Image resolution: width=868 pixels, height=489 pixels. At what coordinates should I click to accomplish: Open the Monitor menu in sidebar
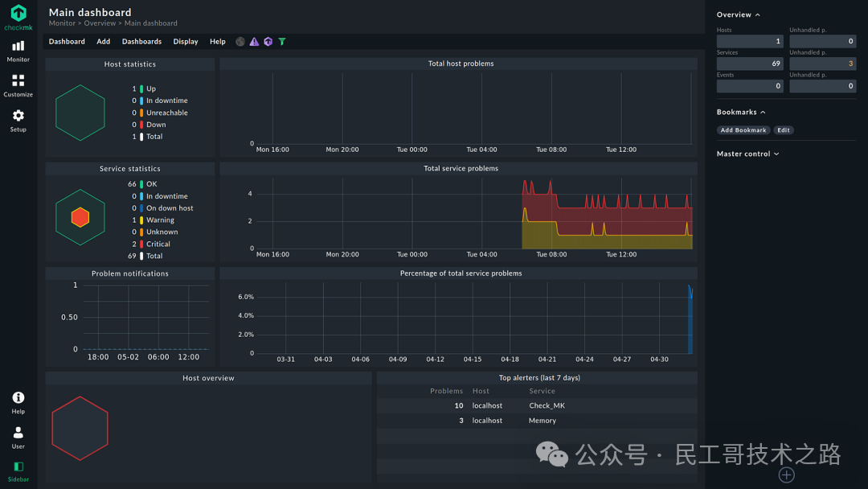(x=18, y=51)
